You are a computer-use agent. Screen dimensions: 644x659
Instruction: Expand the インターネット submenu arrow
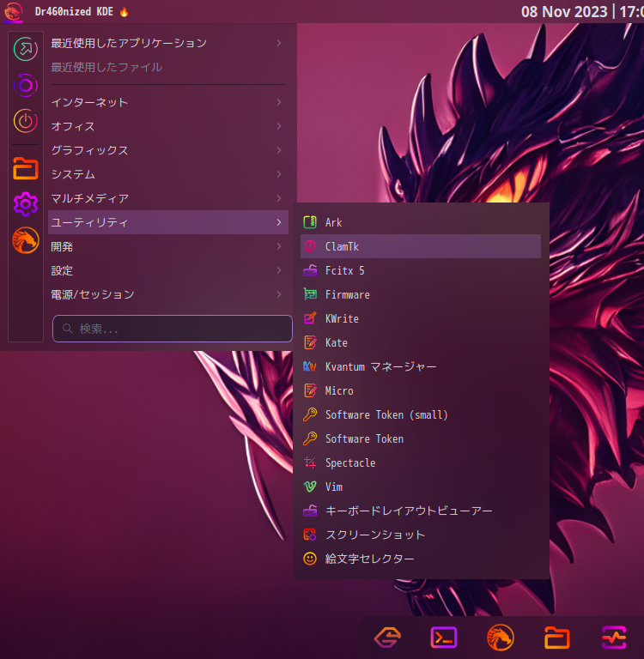coord(279,102)
